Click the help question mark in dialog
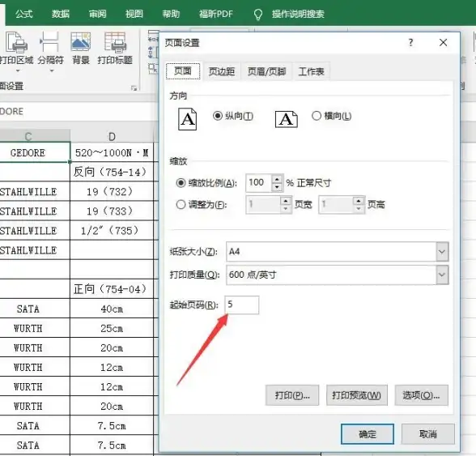 (x=410, y=43)
